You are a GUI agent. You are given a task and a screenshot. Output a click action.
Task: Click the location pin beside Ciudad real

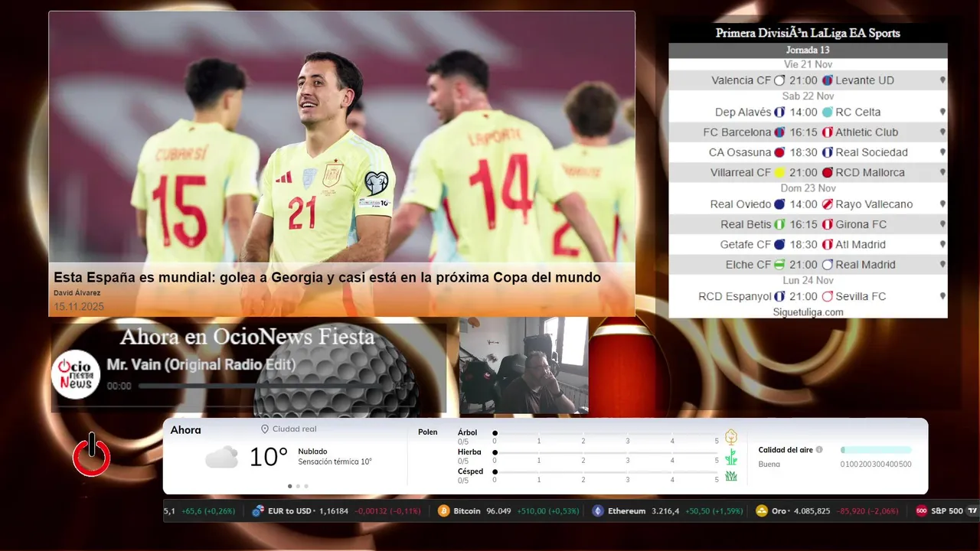point(265,429)
